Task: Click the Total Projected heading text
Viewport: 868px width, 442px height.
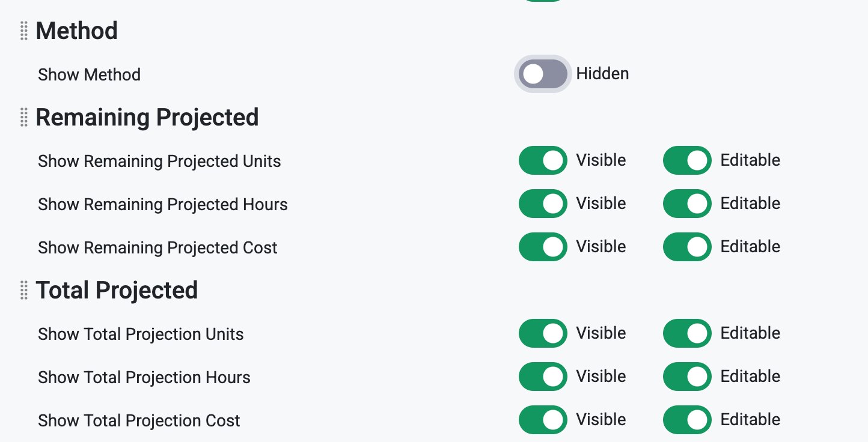Action: tap(117, 291)
